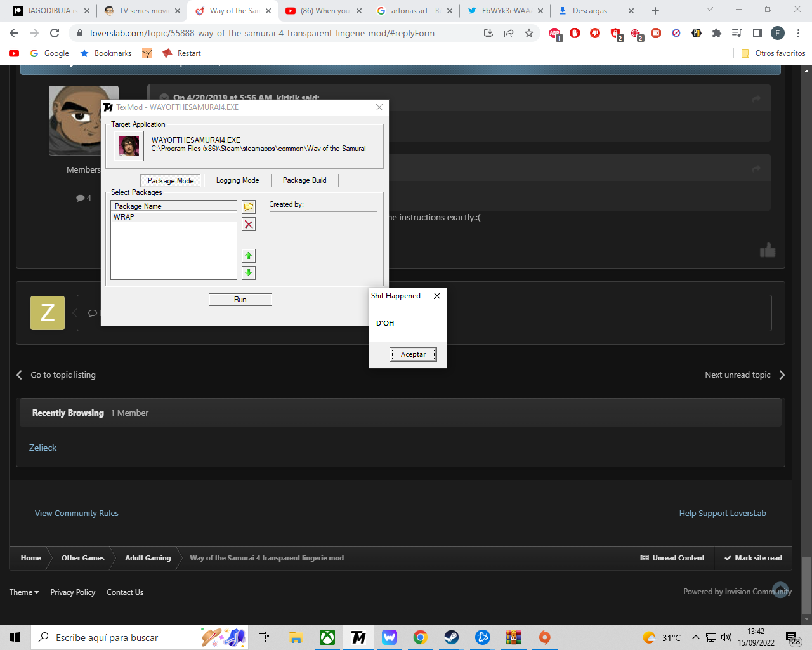812x650 pixels.
Task: Click the target application icon button in TexMod
Action: point(129,145)
